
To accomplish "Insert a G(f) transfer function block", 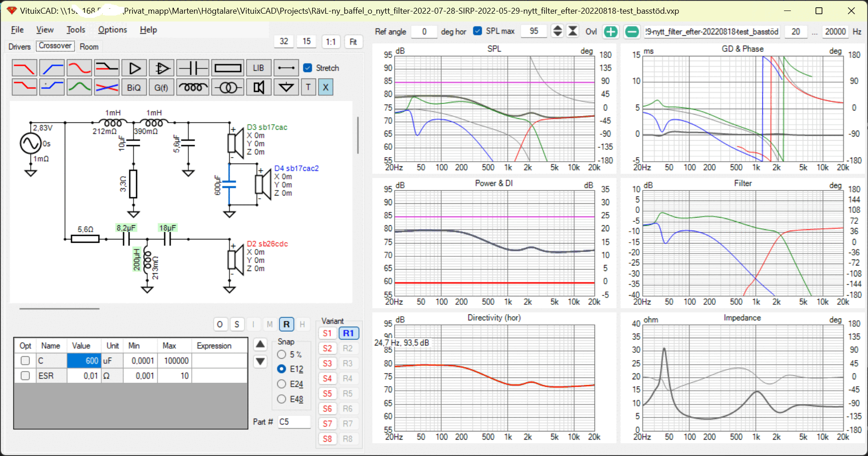I will 161,87.
